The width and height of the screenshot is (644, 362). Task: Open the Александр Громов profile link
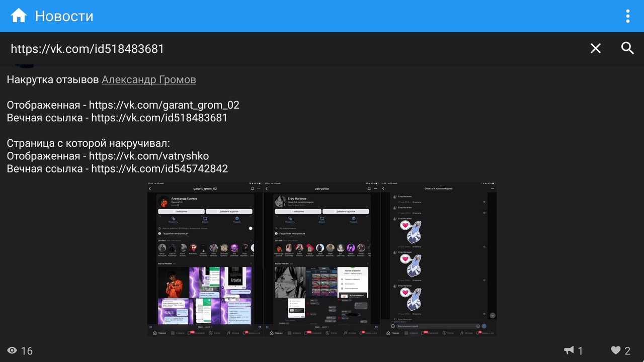pyautogui.click(x=148, y=79)
